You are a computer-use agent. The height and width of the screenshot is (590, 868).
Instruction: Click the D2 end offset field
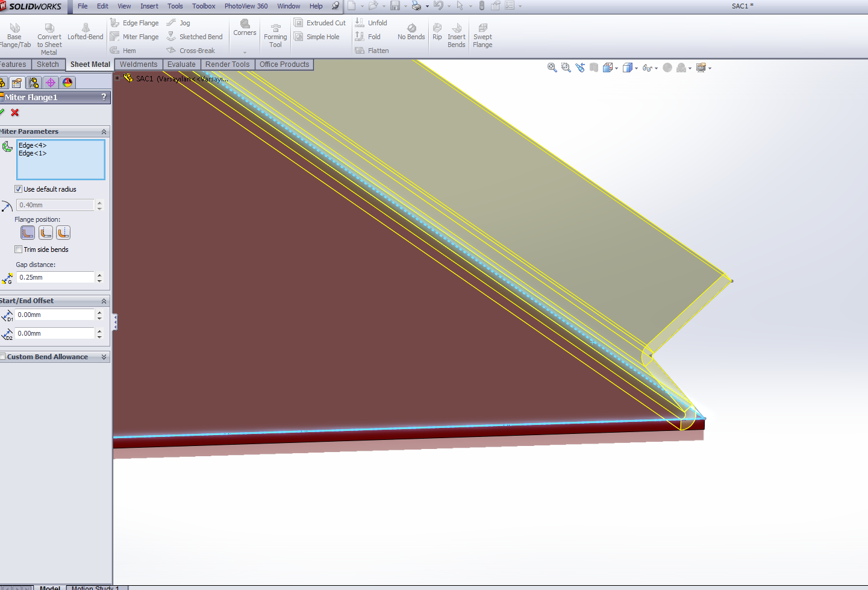pyautogui.click(x=54, y=333)
